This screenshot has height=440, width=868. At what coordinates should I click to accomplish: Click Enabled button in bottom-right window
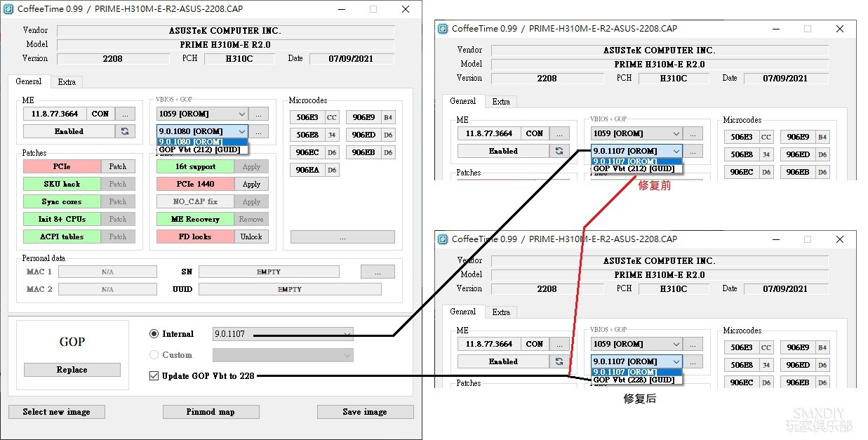[503, 361]
